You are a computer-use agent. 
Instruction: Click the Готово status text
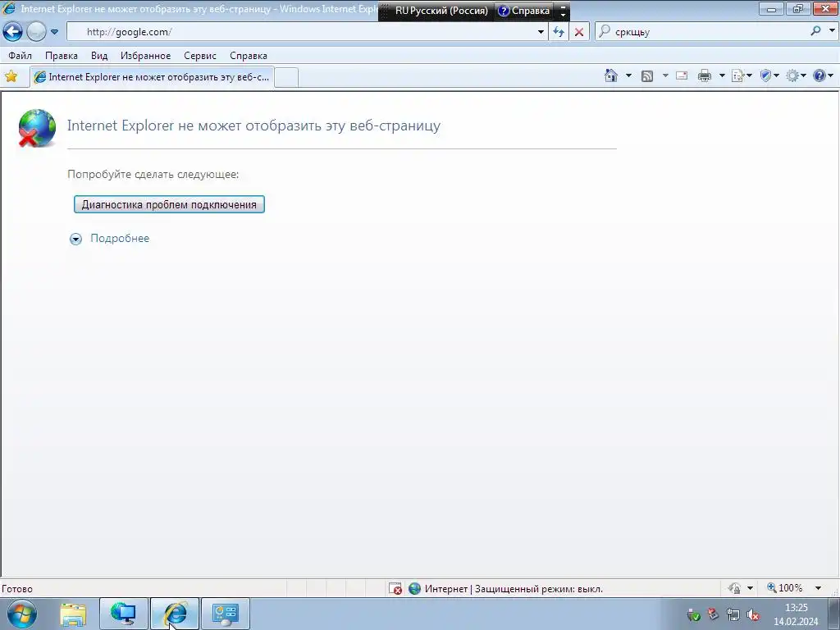point(17,589)
